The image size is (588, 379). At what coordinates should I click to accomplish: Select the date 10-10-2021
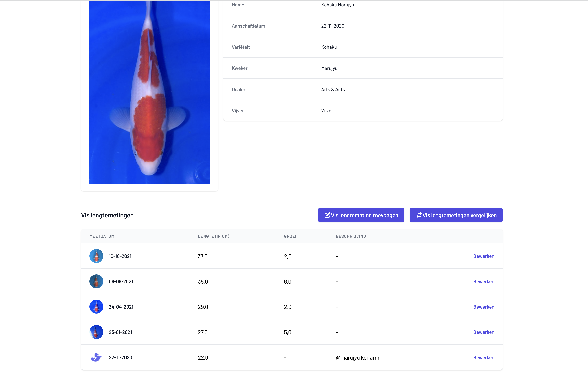[120, 256]
